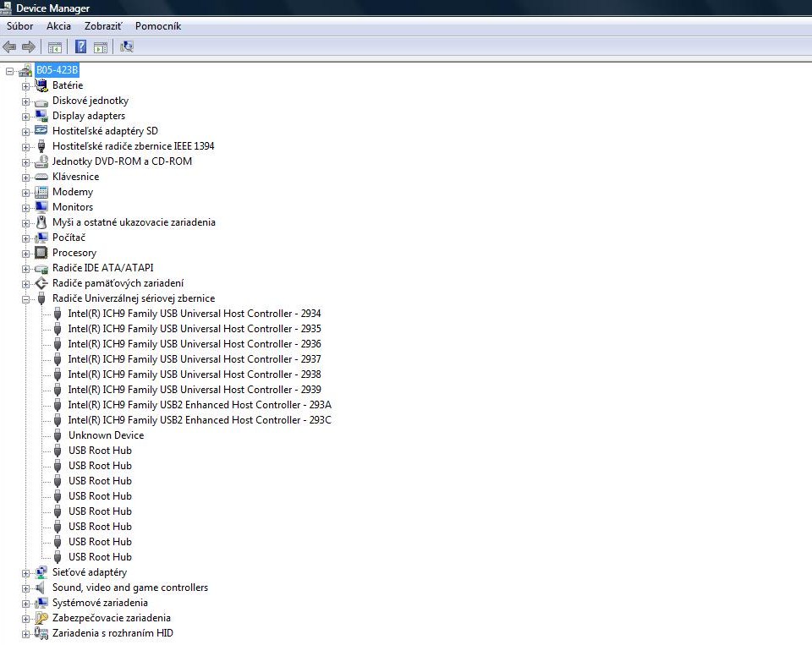This screenshot has width=812, height=645.
Task: Click the Batérie battery icon
Action: tap(41, 85)
